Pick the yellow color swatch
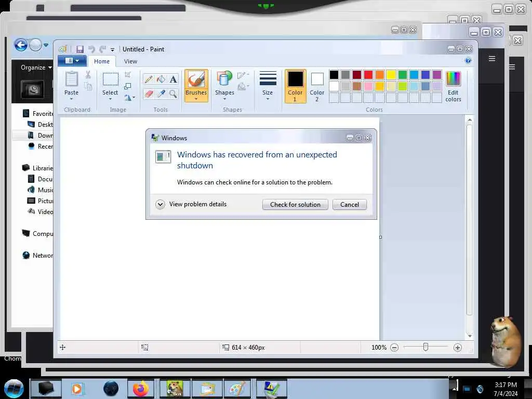This screenshot has height=399, width=532. click(391, 75)
